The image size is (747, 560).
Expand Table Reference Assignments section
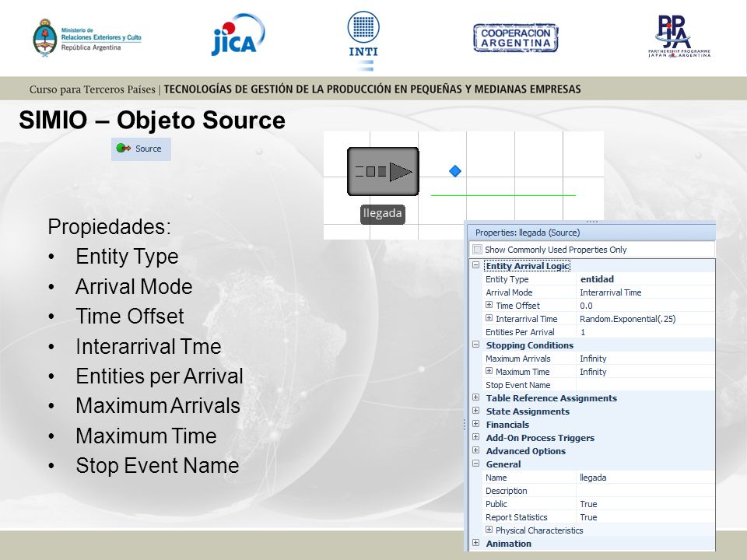coord(476,397)
